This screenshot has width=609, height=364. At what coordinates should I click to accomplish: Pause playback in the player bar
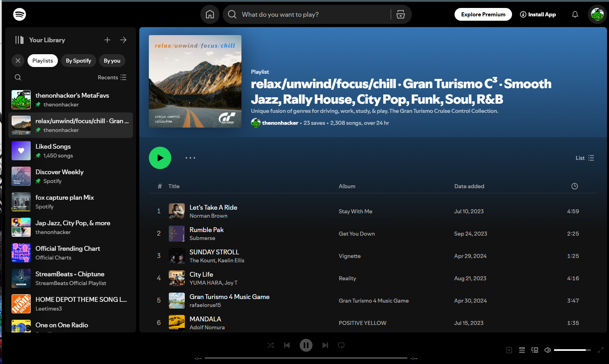[x=306, y=345]
